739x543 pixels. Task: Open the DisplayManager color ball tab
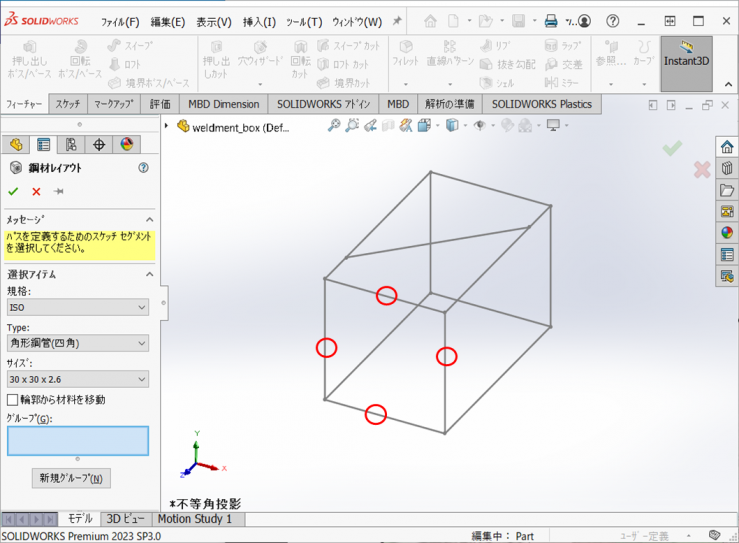point(126,145)
